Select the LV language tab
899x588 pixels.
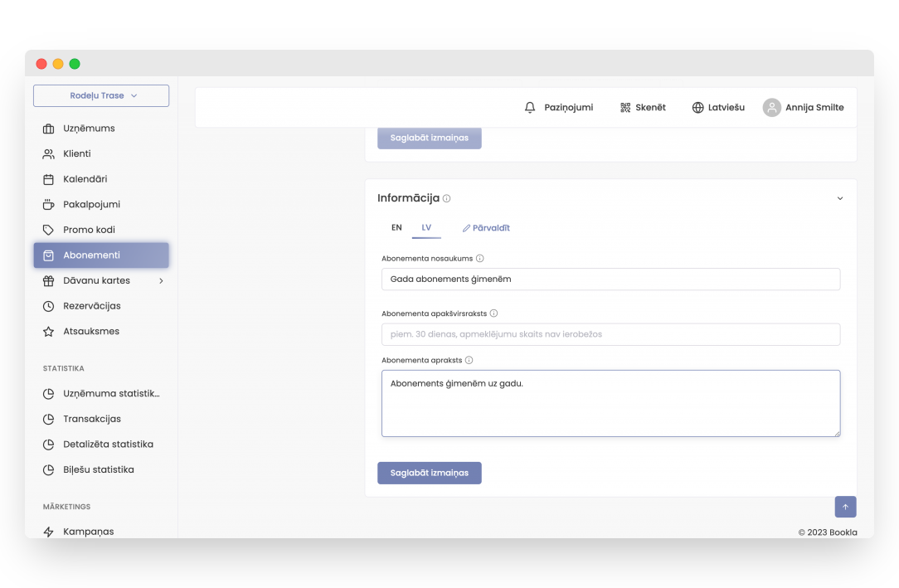[426, 228]
